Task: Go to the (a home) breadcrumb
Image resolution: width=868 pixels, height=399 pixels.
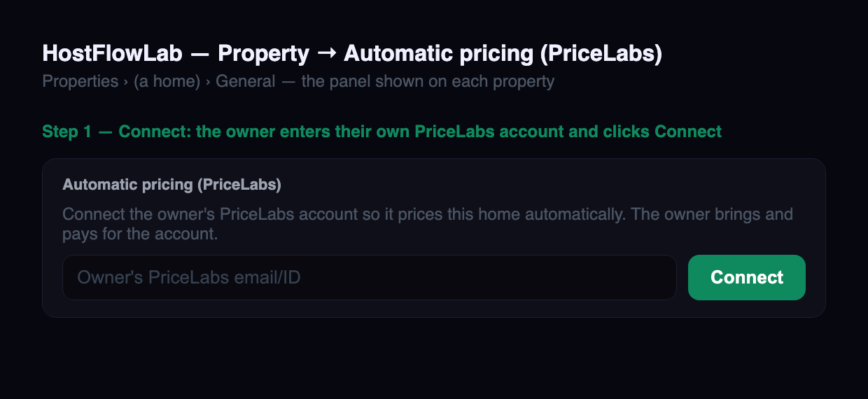Action: point(167,81)
